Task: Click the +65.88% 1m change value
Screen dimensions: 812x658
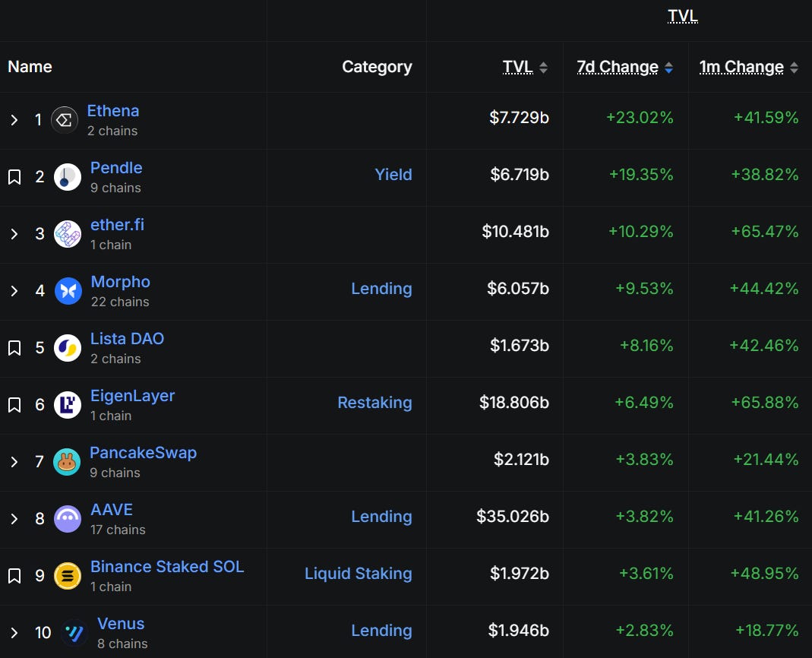Action: [x=764, y=403]
